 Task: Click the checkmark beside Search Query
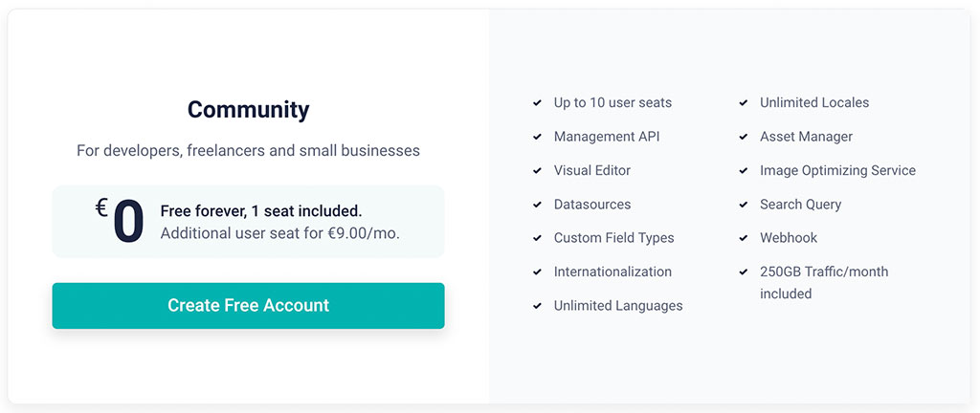pyautogui.click(x=744, y=205)
